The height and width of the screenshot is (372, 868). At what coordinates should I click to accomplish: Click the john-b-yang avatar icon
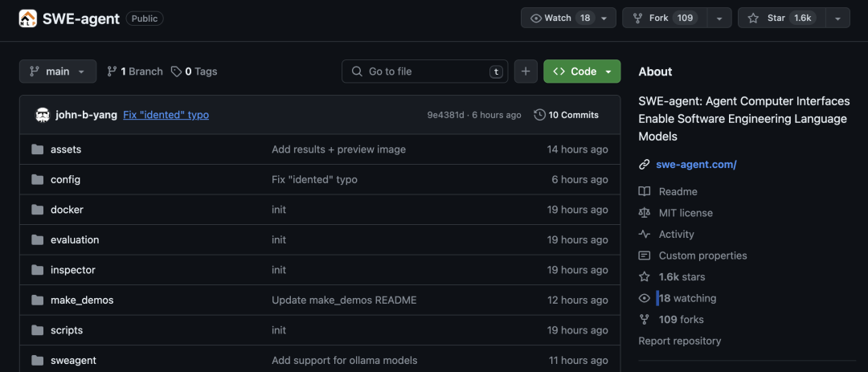(43, 115)
